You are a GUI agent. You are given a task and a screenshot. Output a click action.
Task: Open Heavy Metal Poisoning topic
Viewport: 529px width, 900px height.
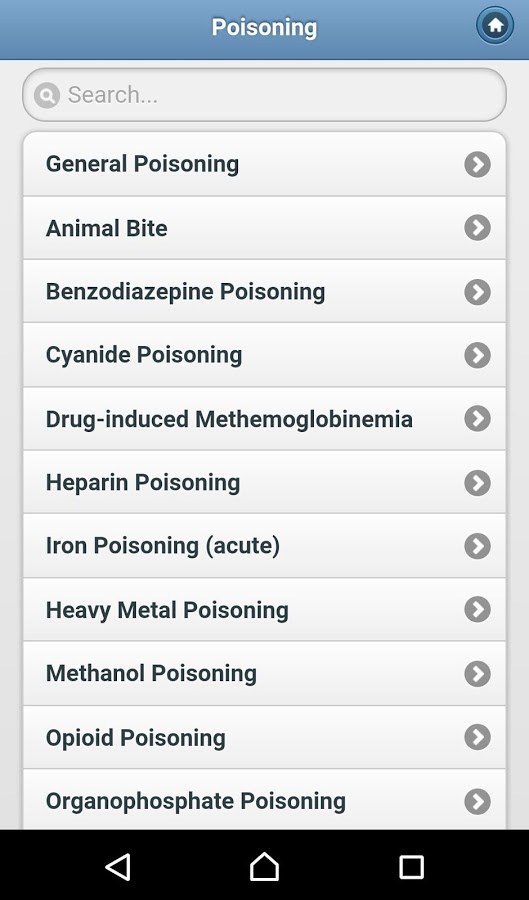point(264,610)
